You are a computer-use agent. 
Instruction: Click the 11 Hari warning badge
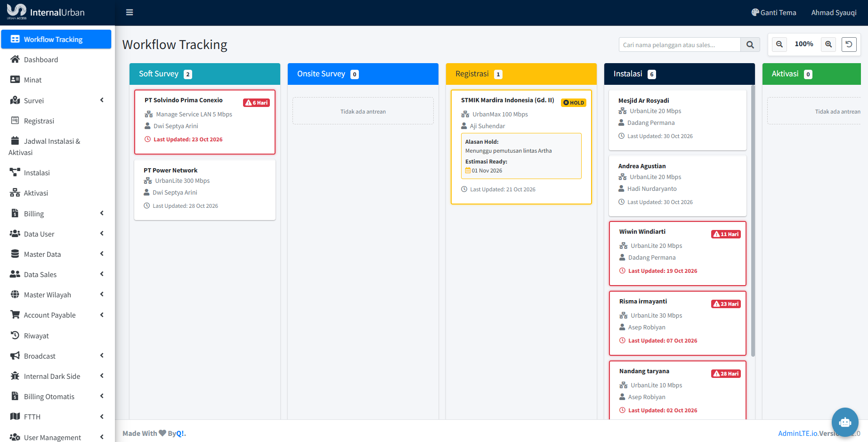pyautogui.click(x=726, y=234)
